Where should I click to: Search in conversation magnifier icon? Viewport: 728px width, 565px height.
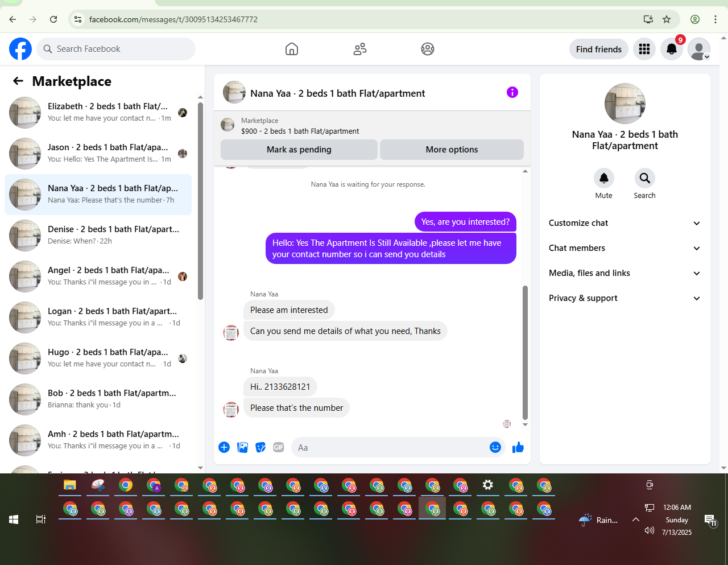click(645, 178)
